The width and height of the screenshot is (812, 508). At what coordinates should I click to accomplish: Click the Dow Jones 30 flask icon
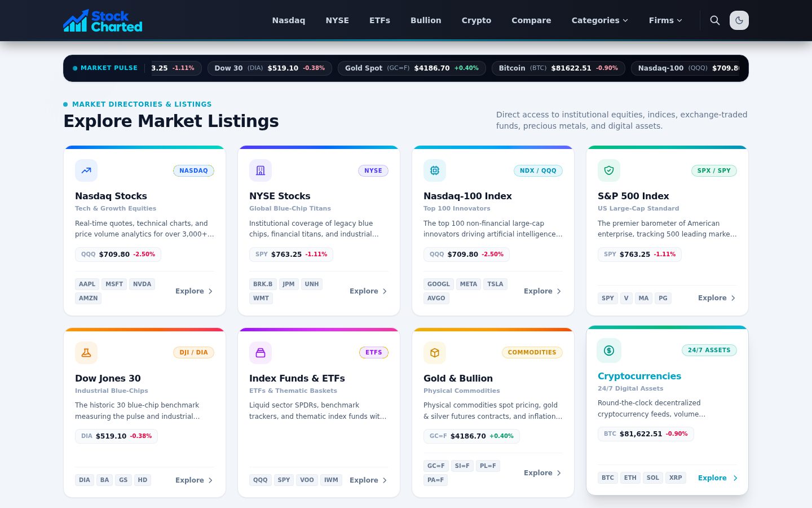click(x=86, y=353)
